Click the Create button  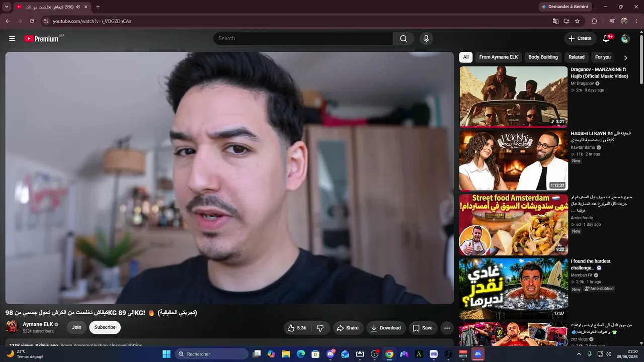pos(580,39)
